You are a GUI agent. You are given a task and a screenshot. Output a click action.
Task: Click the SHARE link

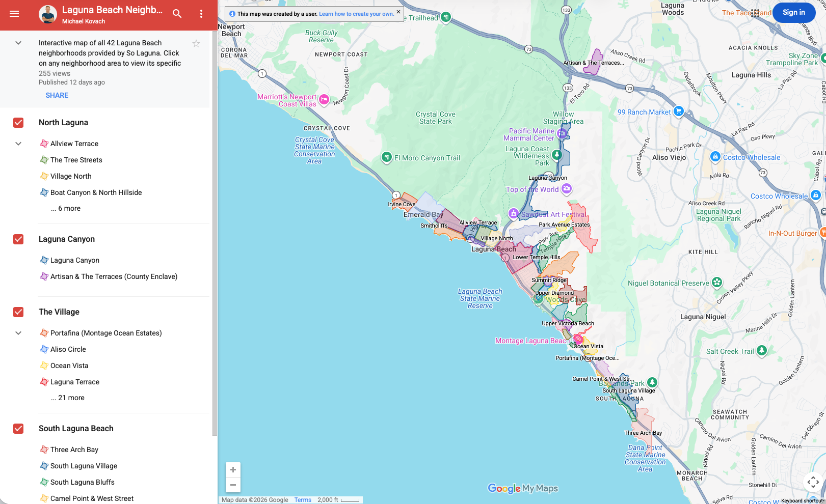(57, 95)
